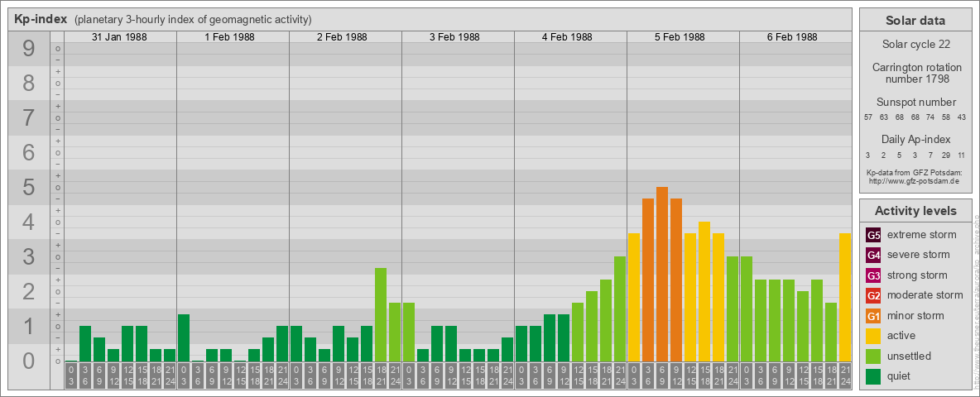
Task: Open the gfz-potsdam.de link
Action: pos(914,181)
